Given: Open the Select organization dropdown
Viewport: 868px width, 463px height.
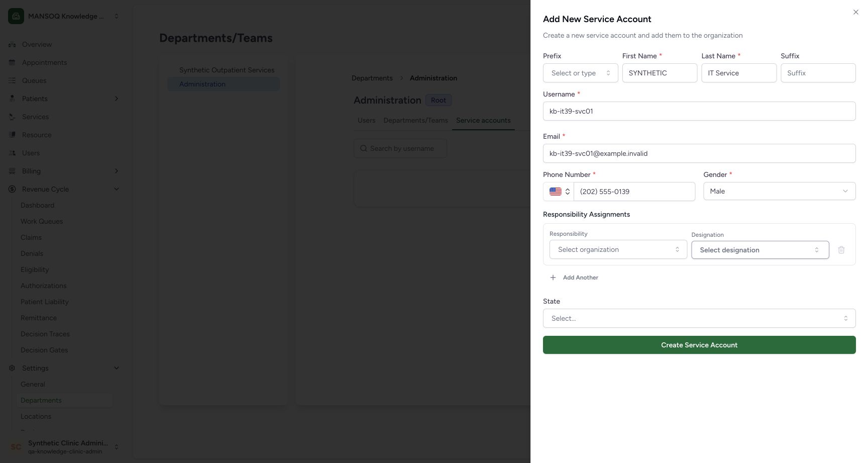Looking at the screenshot, I should (x=618, y=249).
